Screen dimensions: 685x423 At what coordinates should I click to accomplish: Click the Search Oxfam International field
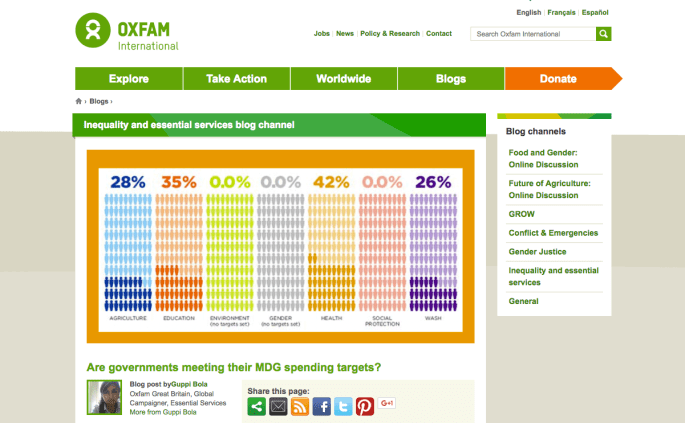(x=533, y=34)
